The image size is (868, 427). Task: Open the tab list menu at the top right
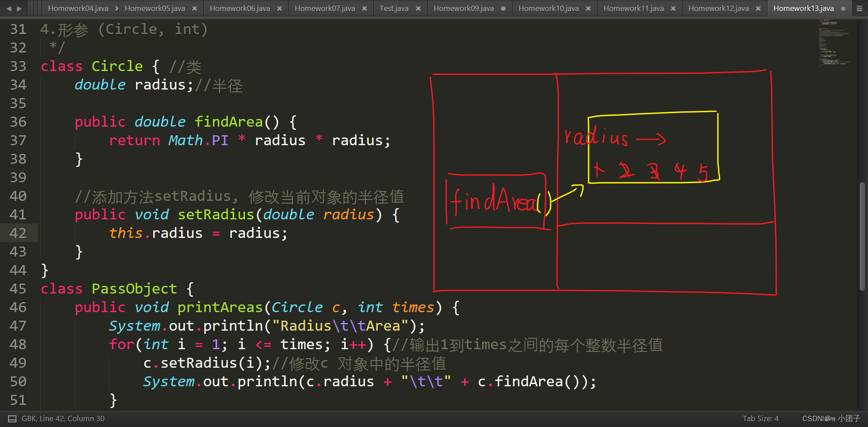[x=859, y=8]
